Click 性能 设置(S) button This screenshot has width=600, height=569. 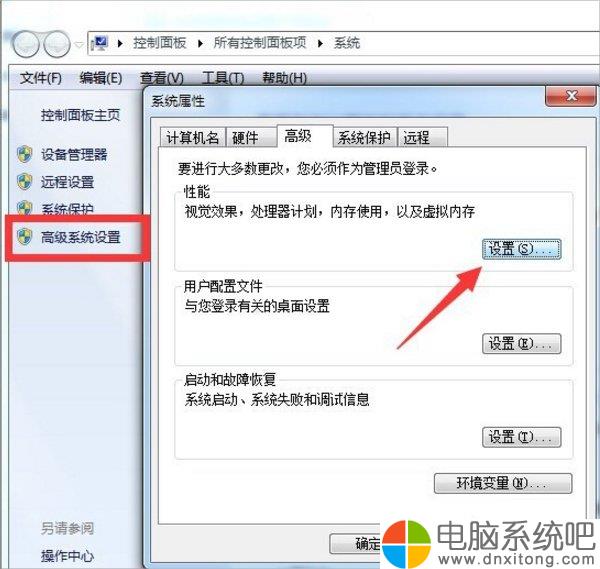coord(522,249)
